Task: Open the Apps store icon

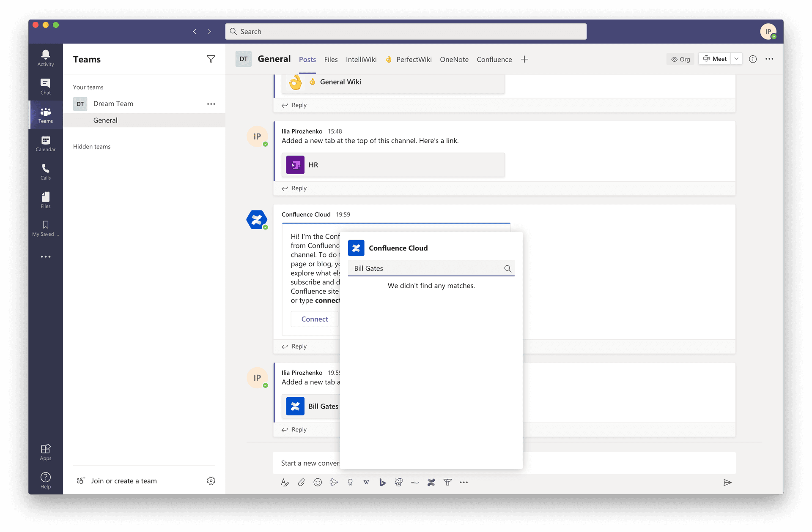Action: (x=45, y=450)
